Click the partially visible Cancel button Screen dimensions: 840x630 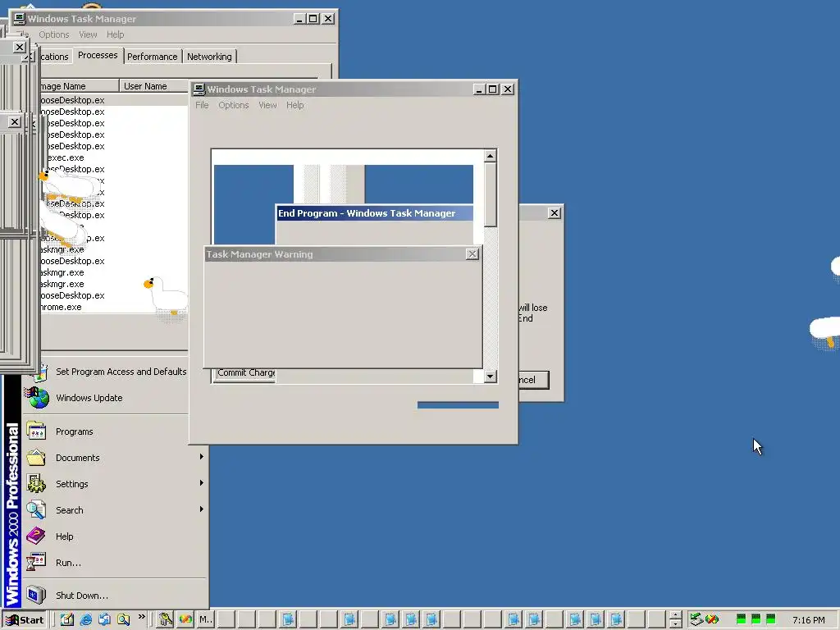click(533, 380)
